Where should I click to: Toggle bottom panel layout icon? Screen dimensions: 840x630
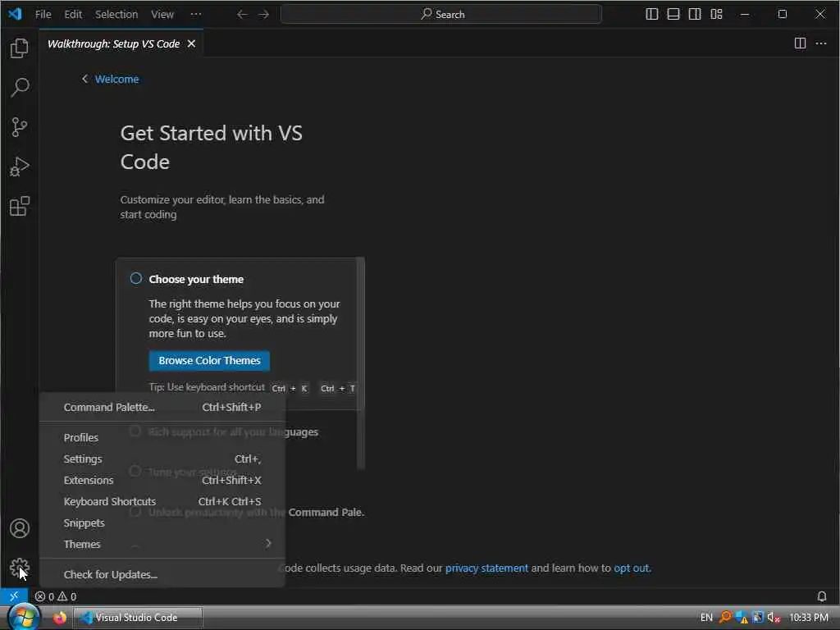point(673,15)
